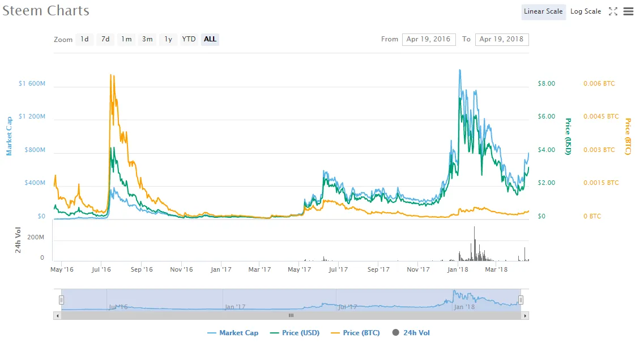The height and width of the screenshot is (342, 644).
Task: Click the navigator right range handle
Action: click(x=521, y=299)
